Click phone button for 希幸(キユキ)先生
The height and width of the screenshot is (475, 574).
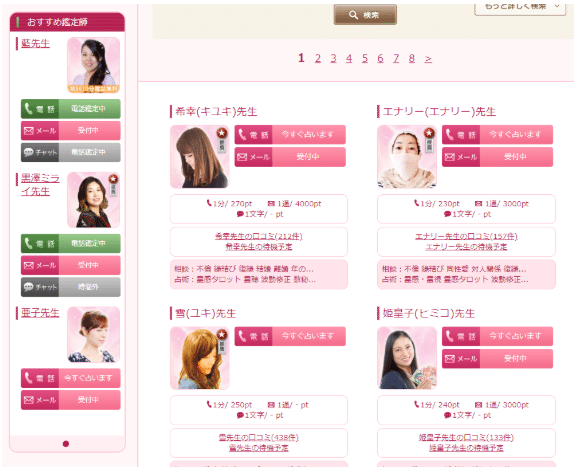290,135
